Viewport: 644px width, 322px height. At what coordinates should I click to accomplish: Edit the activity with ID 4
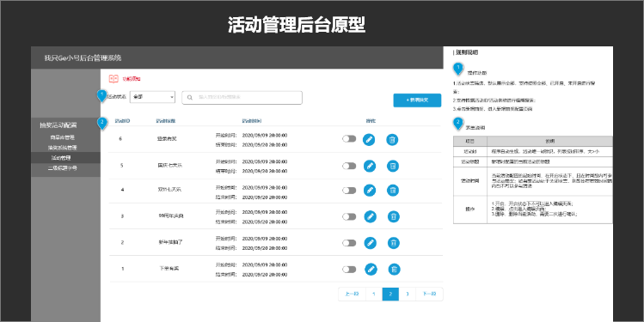(x=370, y=191)
